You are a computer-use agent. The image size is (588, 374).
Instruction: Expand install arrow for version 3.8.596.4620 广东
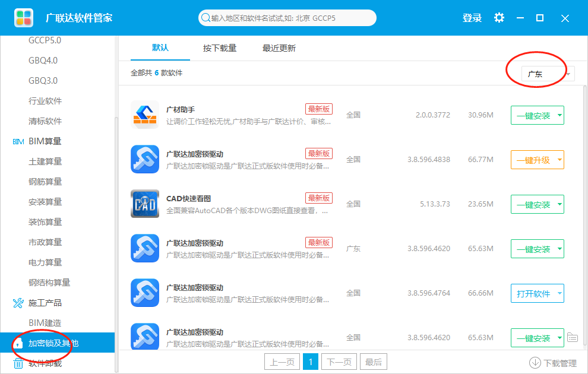click(559, 249)
